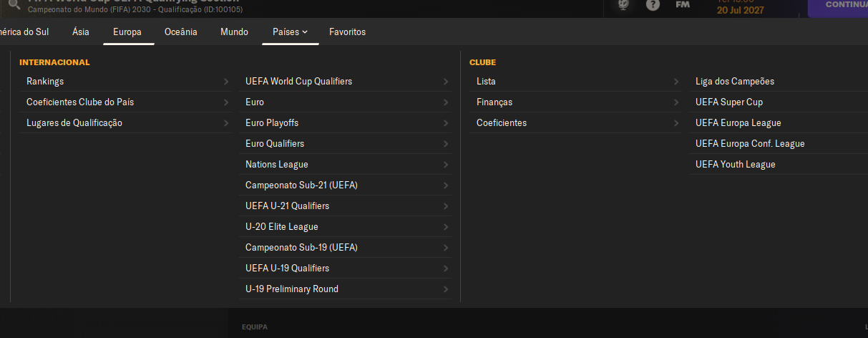The image size is (868, 338).
Task: Expand the Rankings submenu arrow
Action: click(x=226, y=82)
